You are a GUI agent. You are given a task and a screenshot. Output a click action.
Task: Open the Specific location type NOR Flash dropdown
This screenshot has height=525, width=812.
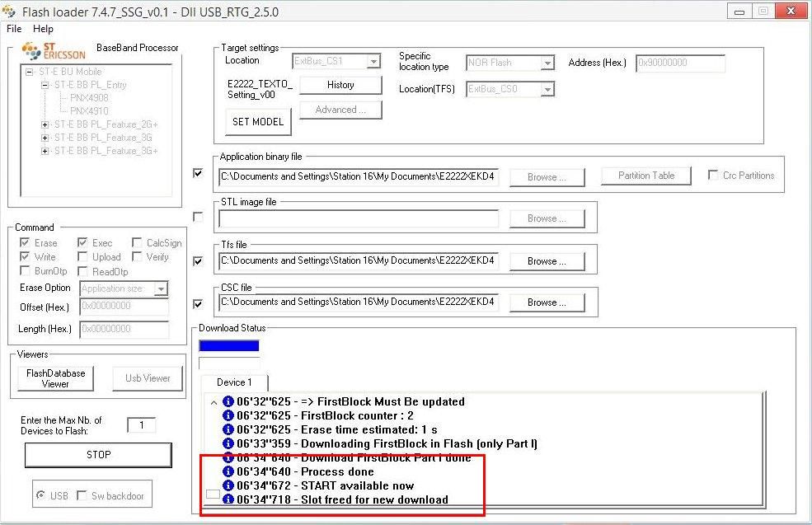pos(547,63)
